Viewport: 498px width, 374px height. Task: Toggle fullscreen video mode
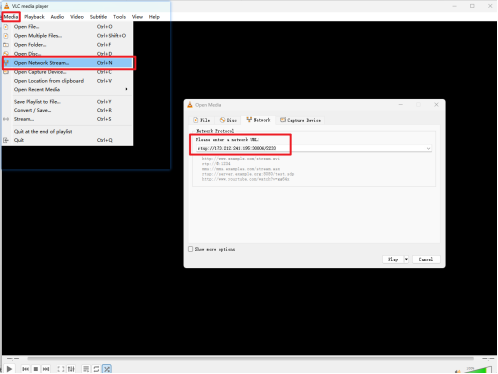tap(61, 369)
